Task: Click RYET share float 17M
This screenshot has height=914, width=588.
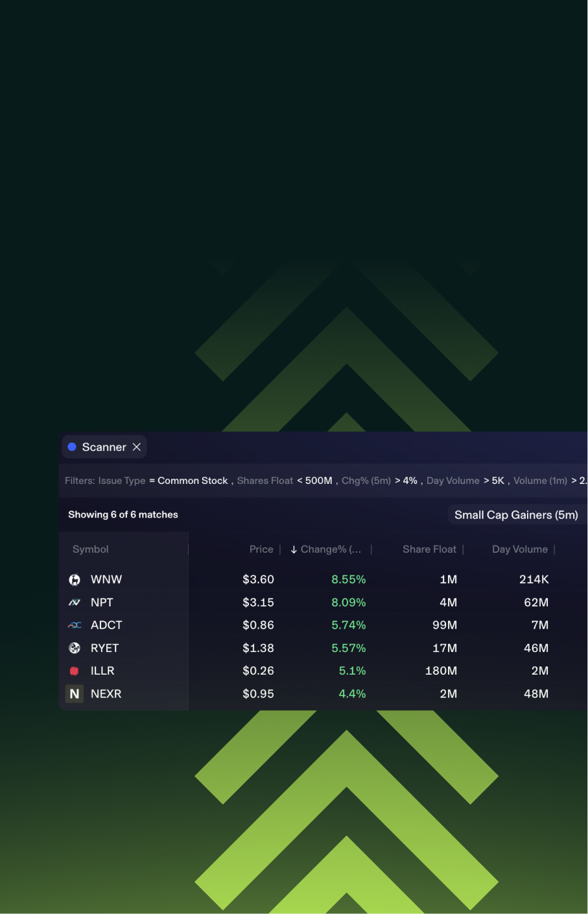Action: click(x=445, y=648)
